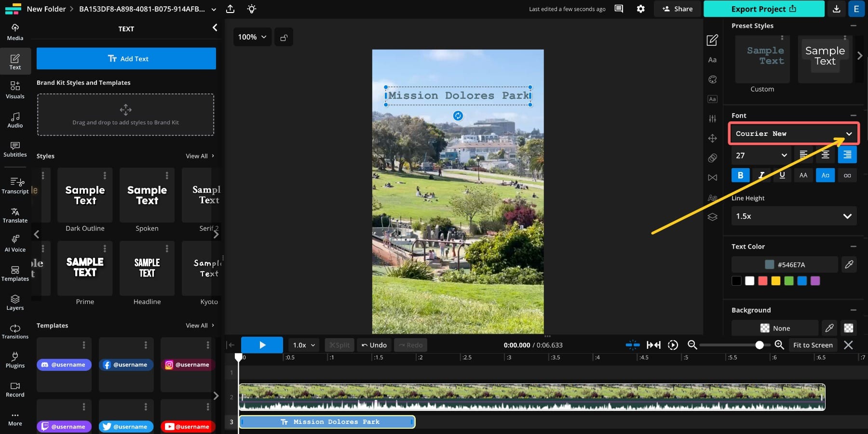The image size is (868, 434).
Task: Click the settings gear icon
Action: coord(640,9)
